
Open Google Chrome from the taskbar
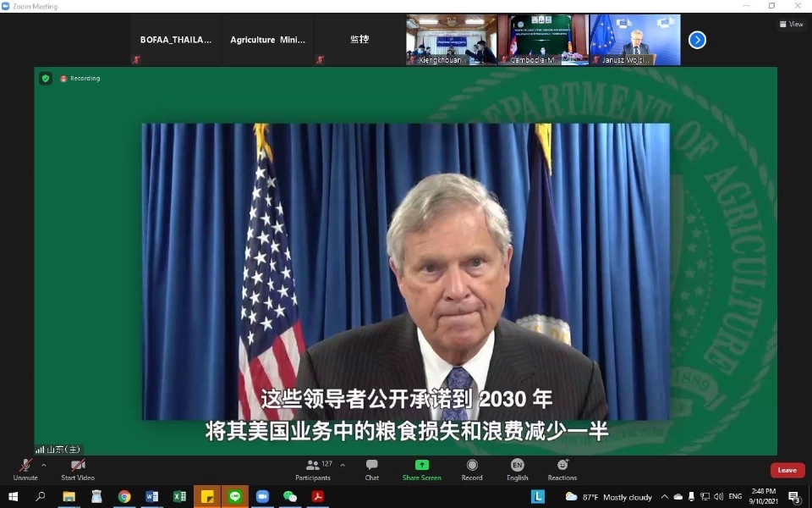(124, 497)
